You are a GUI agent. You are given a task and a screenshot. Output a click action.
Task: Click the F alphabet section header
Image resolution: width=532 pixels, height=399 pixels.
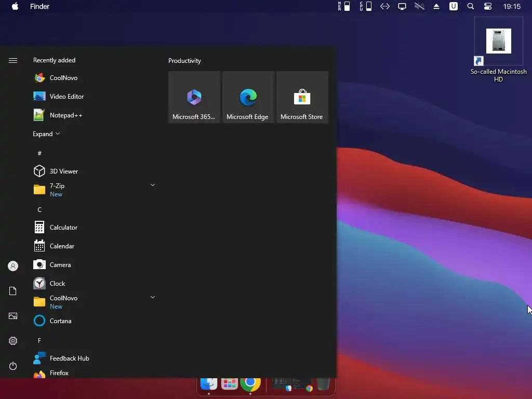tap(39, 341)
